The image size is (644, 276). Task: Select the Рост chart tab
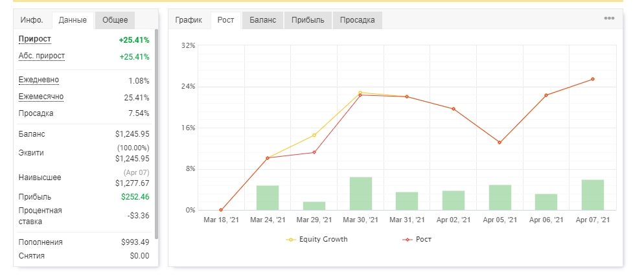pos(226,20)
